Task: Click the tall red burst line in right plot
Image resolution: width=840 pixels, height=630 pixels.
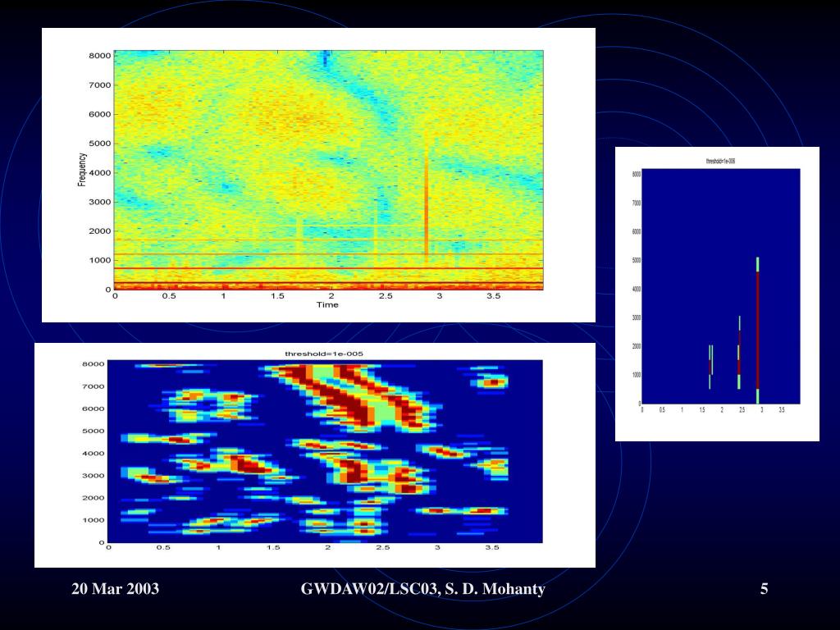Action: (757, 330)
